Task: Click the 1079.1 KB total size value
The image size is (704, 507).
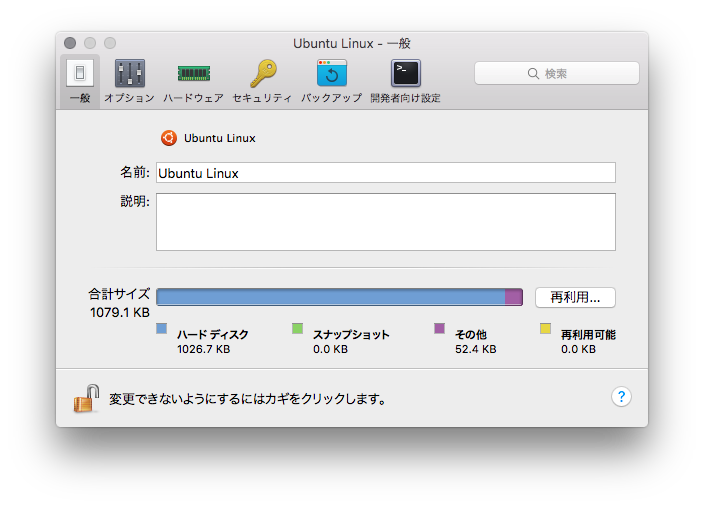Action: pyautogui.click(x=119, y=313)
